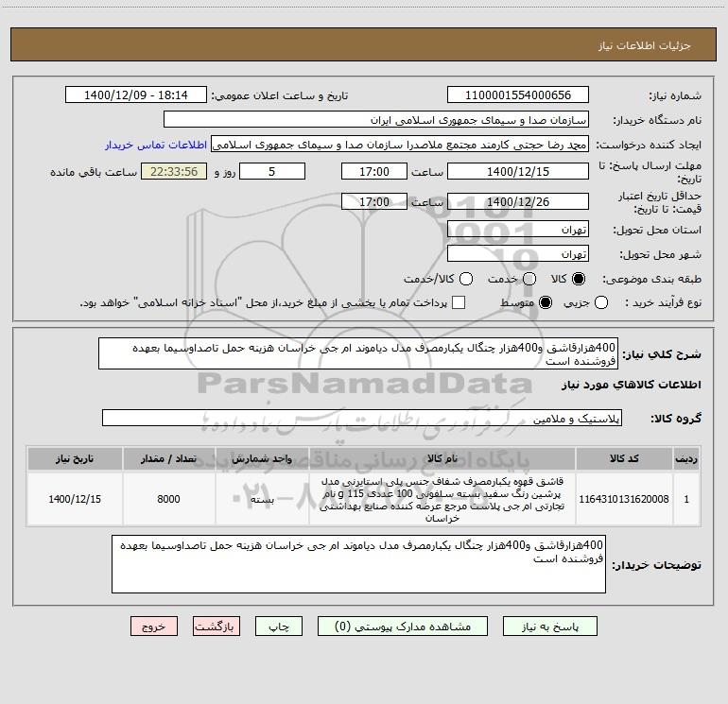This screenshot has height=704, width=728.
Task: Click product code cell 1164310131620008
Action: [624, 499]
